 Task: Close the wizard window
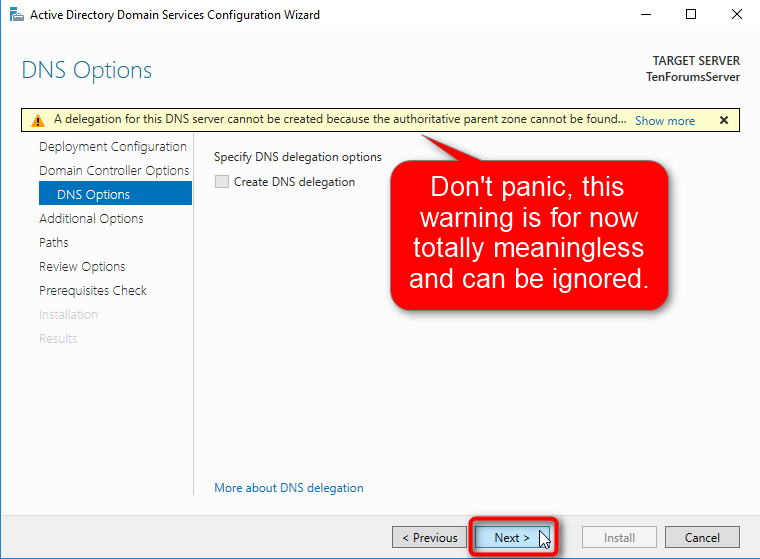(x=737, y=15)
